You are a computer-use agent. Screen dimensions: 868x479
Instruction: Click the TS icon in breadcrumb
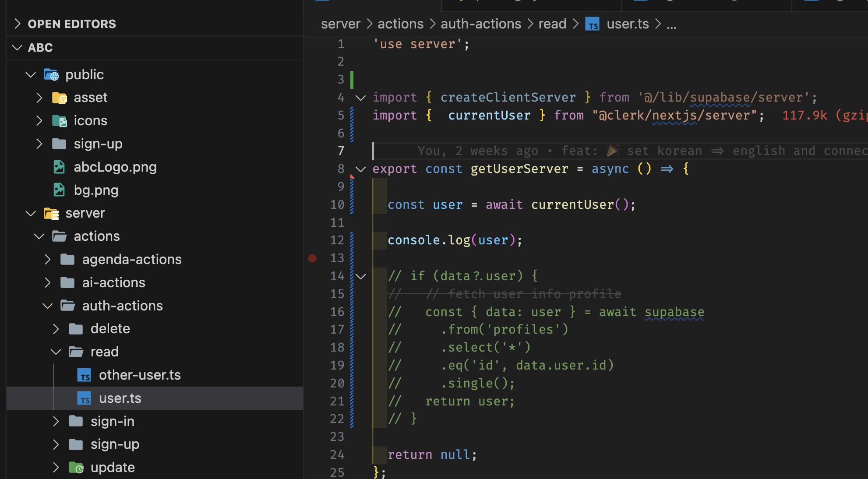point(593,24)
